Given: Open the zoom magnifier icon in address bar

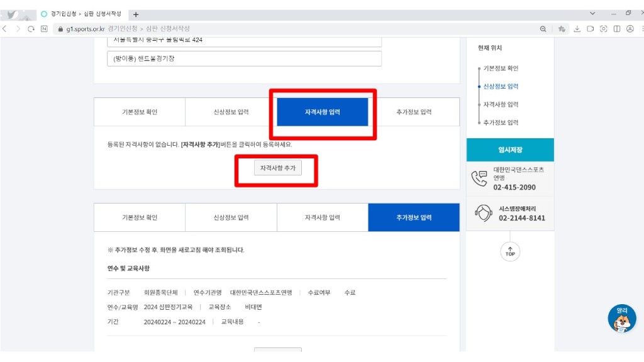Looking at the screenshot, I should pos(543,29).
